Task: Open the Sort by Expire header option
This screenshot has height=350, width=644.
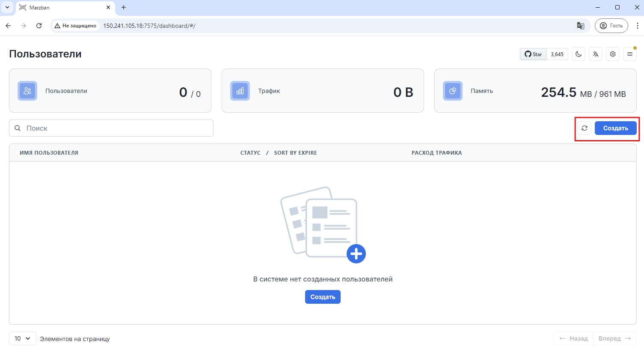Action: coord(295,153)
